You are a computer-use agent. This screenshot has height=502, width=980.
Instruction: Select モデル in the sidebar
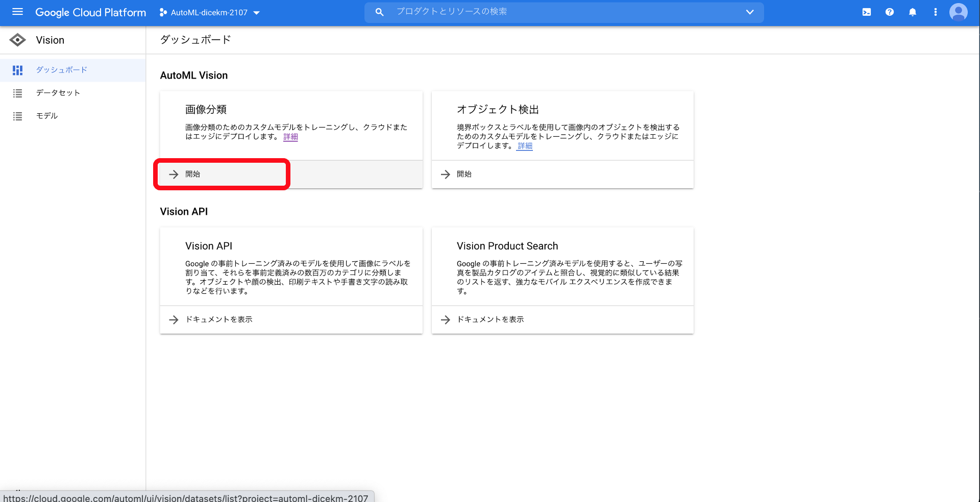(72, 116)
